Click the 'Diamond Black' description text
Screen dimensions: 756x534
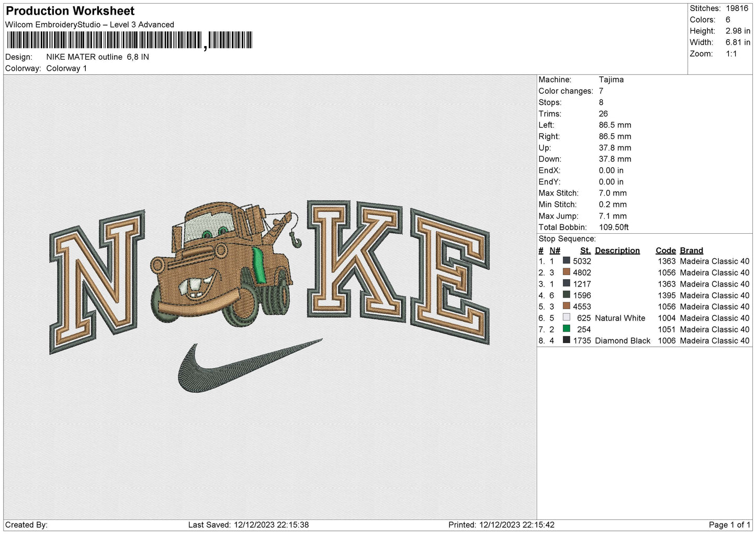pyautogui.click(x=623, y=340)
